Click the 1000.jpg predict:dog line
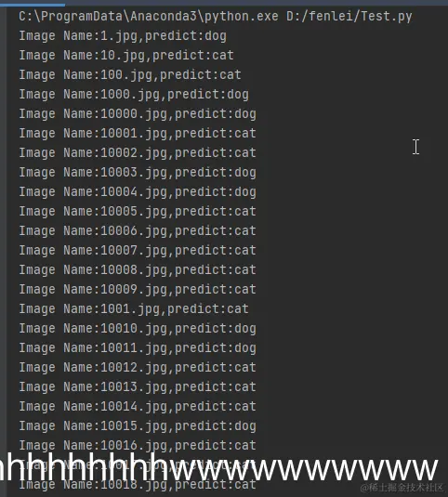The height and width of the screenshot is (497, 448). pyautogui.click(x=134, y=95)
